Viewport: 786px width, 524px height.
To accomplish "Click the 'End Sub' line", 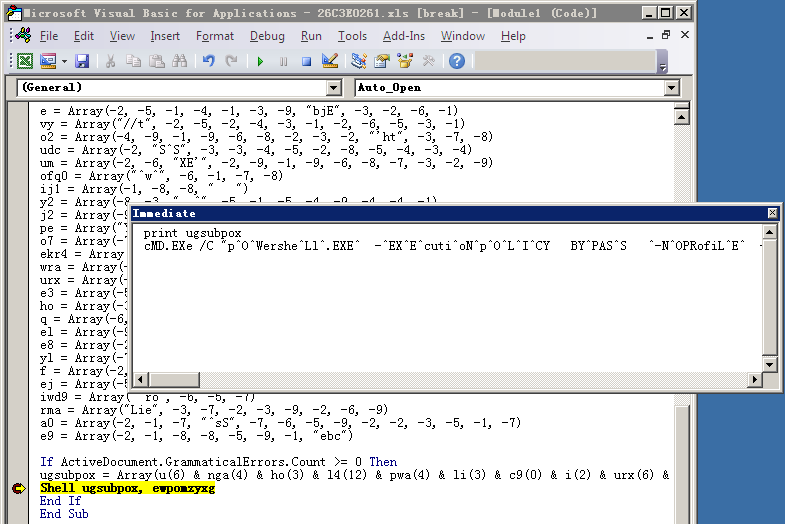I will [64, 514].
